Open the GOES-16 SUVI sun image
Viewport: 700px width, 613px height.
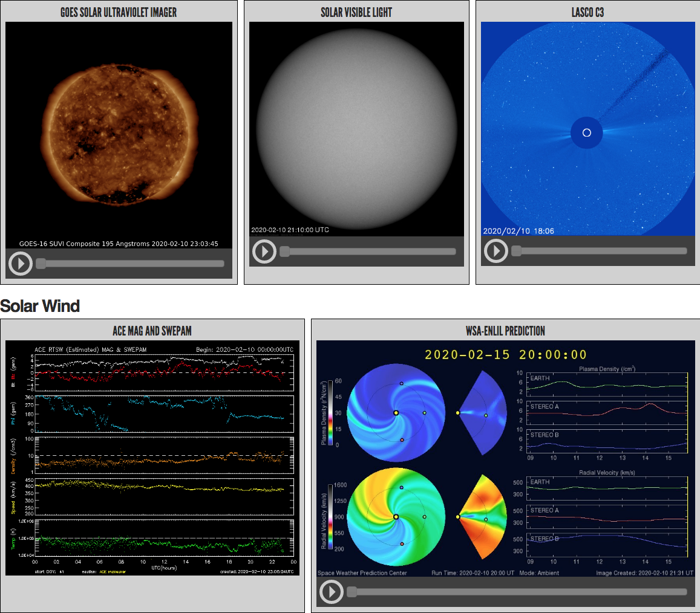[119, 135]
